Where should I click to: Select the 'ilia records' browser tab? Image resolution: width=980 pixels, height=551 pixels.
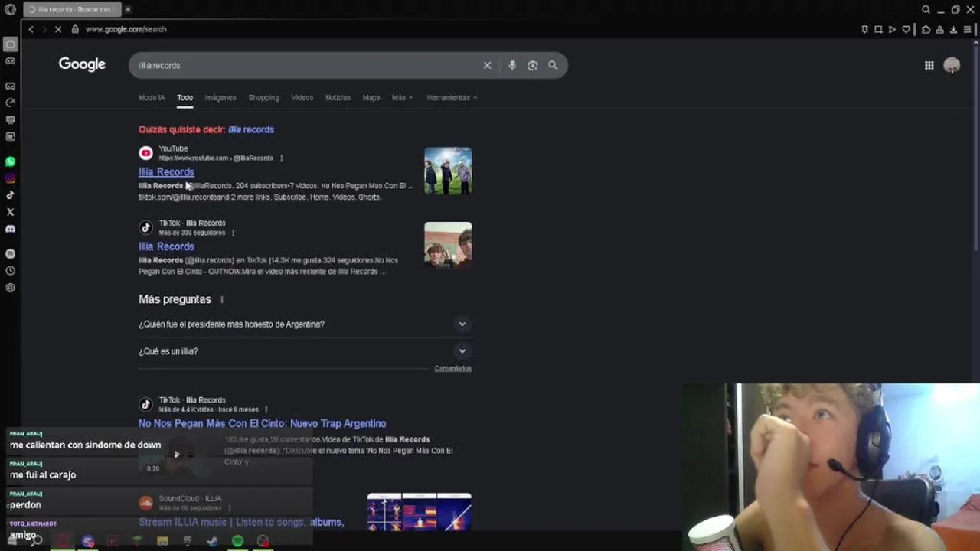pyautogui.click(x=71, y=9)
